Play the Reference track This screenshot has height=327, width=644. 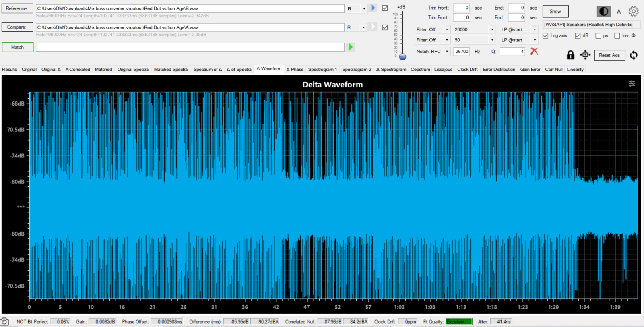(x=373, y=8)
